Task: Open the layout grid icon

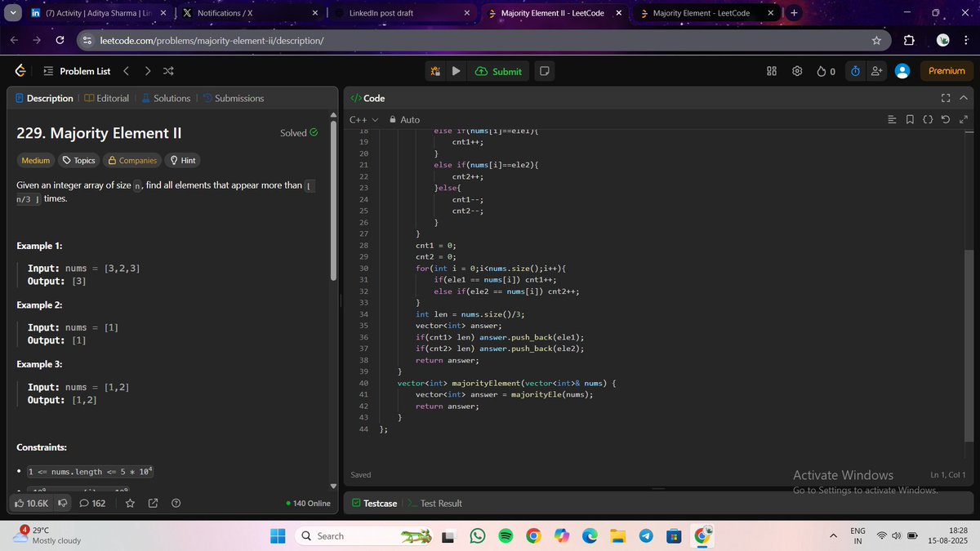Action: coord(772,71)
